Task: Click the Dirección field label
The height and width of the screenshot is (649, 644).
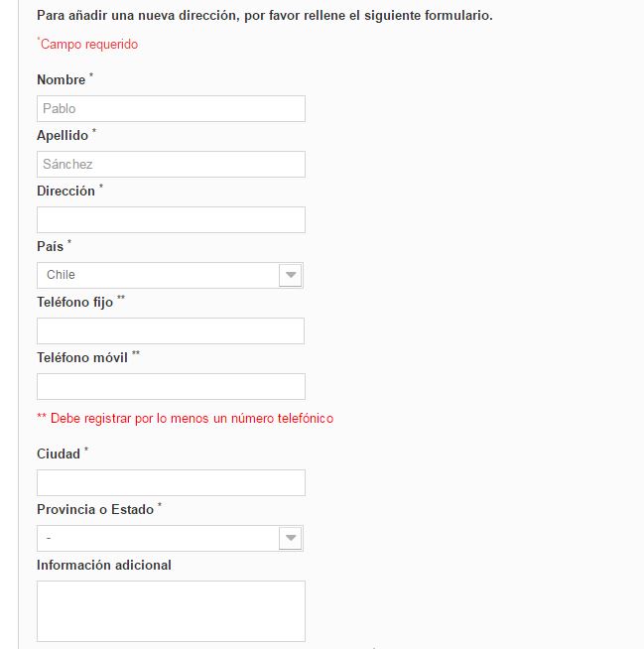Action: click(65, 191)
